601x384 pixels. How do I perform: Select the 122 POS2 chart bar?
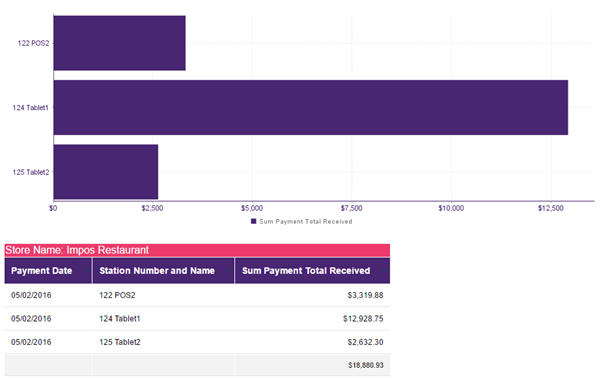click(x=120, y=43)
